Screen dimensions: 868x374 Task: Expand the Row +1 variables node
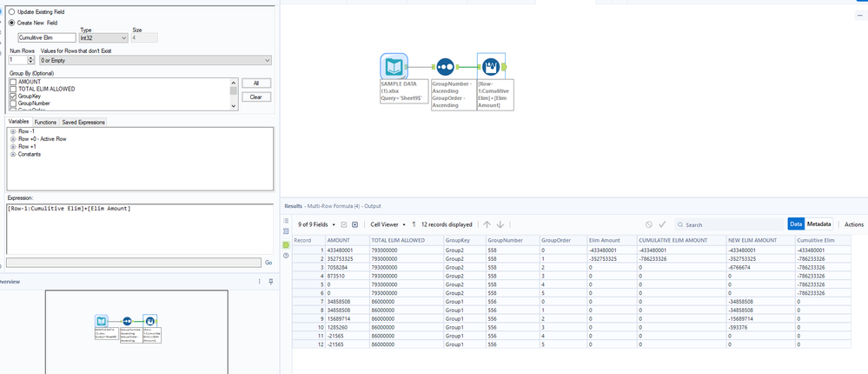tap(13, 147)
